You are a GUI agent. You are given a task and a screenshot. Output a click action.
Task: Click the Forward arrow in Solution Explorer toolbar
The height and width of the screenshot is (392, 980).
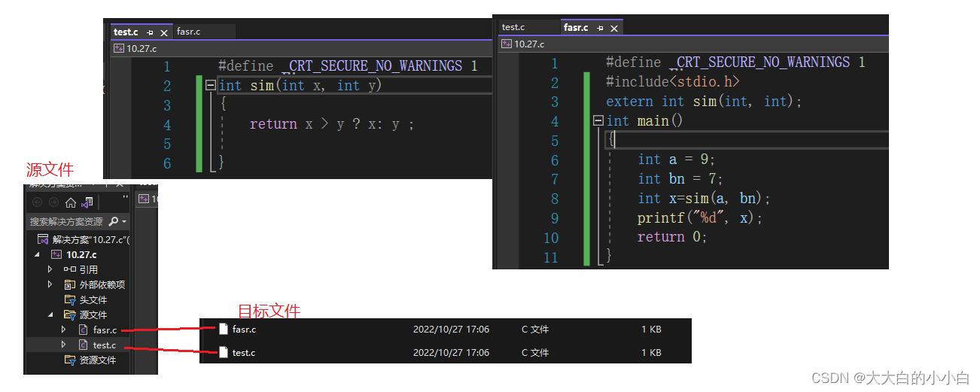(53, 202)
